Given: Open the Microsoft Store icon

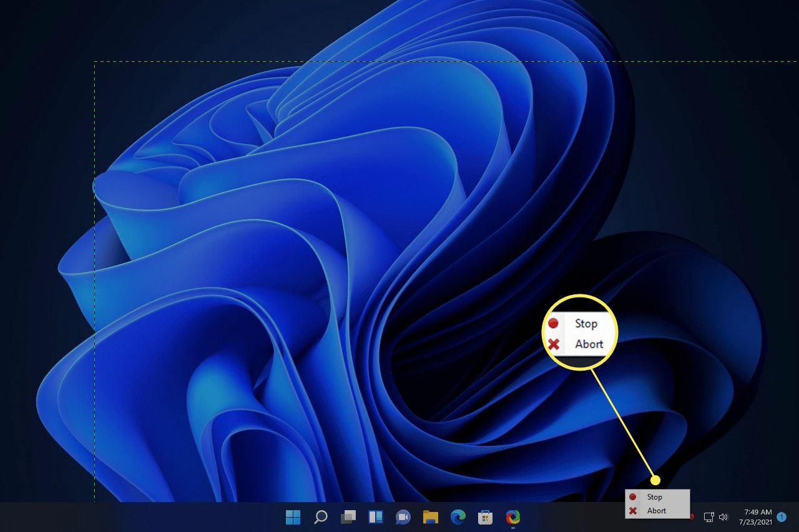Looking at the screenshot, I should click(485, 517).
